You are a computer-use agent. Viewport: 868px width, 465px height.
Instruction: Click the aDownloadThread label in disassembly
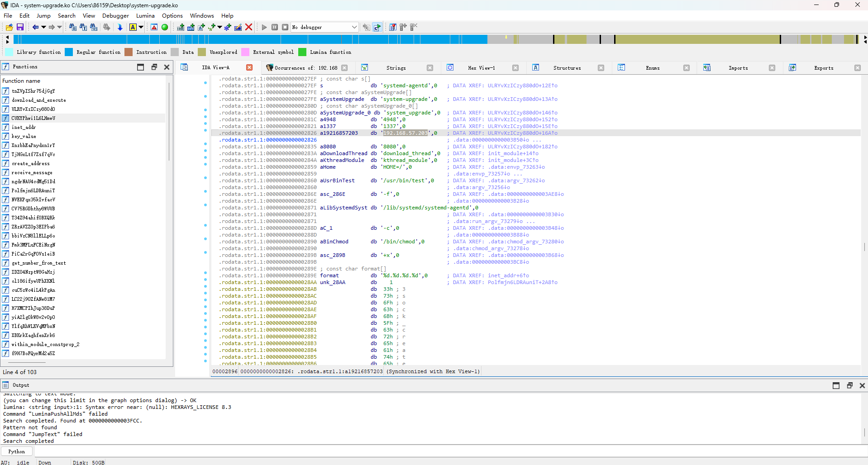tap(343, 153)
